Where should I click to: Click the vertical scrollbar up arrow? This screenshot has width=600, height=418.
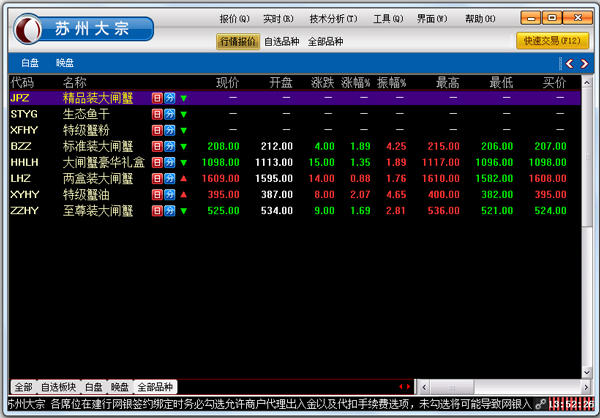587,82
